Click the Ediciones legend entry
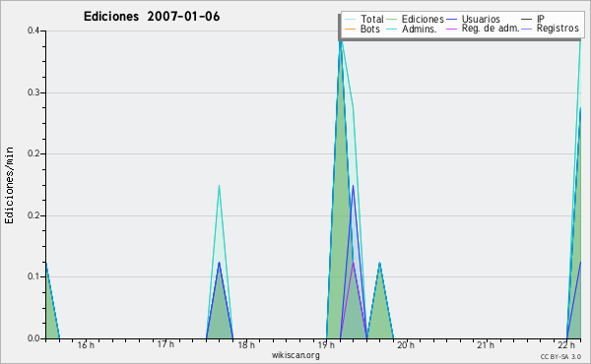591x364 pixels. (416, 19)
